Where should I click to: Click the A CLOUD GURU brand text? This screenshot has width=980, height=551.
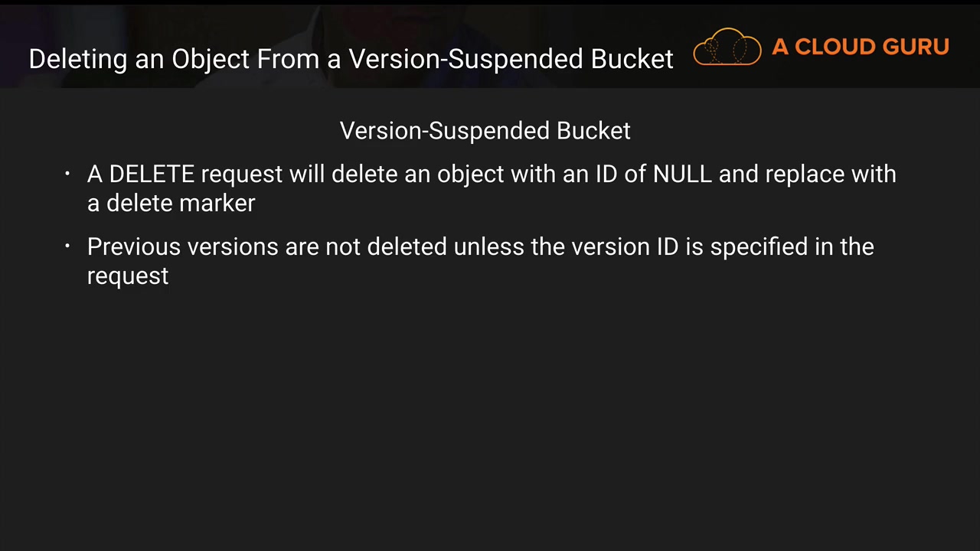tap(860, 47)
